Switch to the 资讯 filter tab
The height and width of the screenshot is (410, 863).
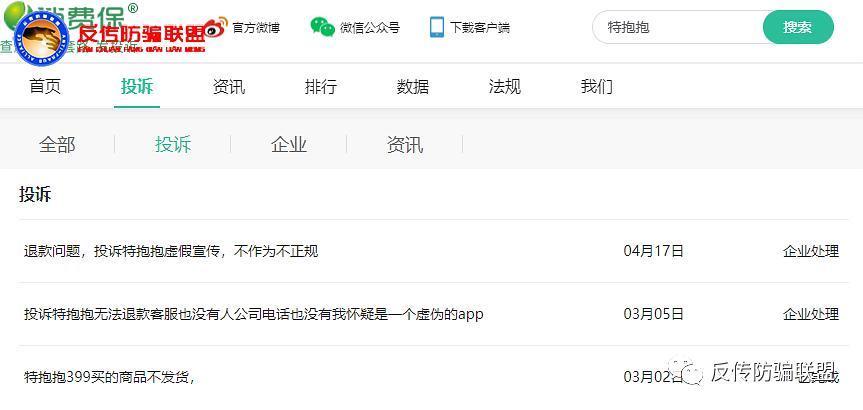point(405,145)
